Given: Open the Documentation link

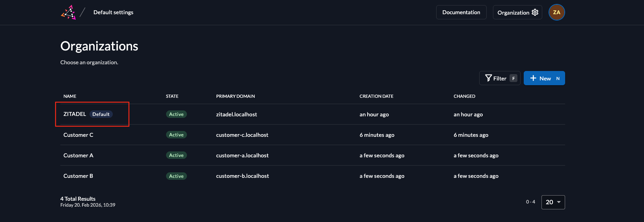Looking at the screenshot, I should [461, 12].
